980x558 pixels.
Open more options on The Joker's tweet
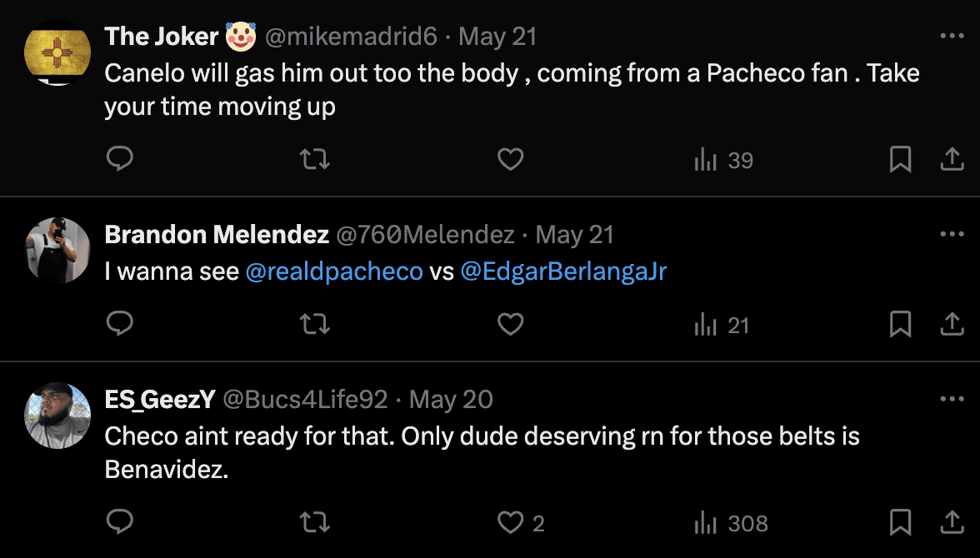pos(952,37)
